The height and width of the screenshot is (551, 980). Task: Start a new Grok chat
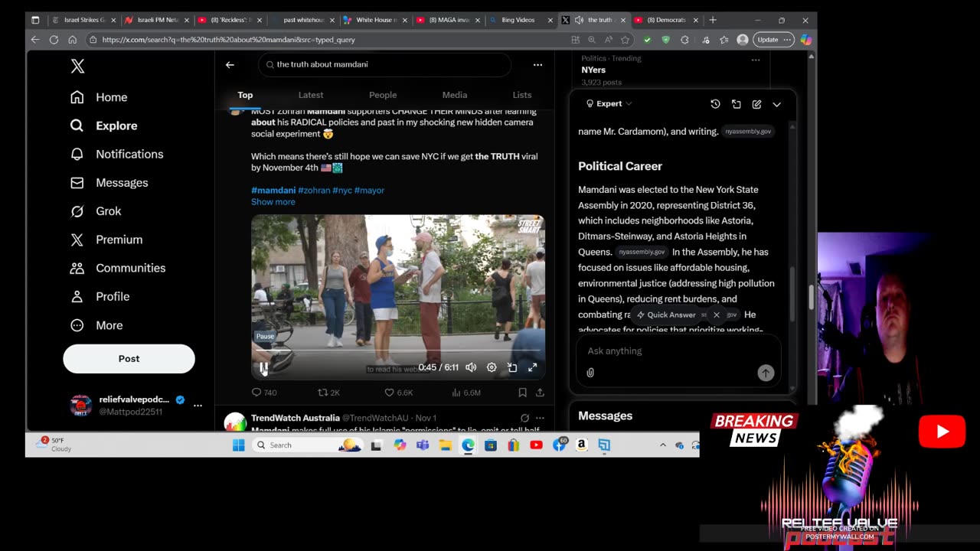coord(756,104)
